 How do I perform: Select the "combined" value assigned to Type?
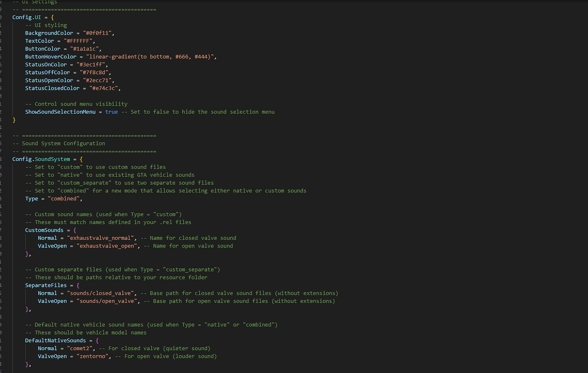(x=64, y=198)
